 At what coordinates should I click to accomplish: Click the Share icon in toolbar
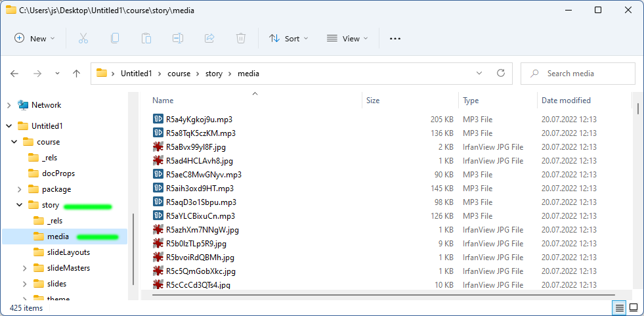click(x=209, y=39)
